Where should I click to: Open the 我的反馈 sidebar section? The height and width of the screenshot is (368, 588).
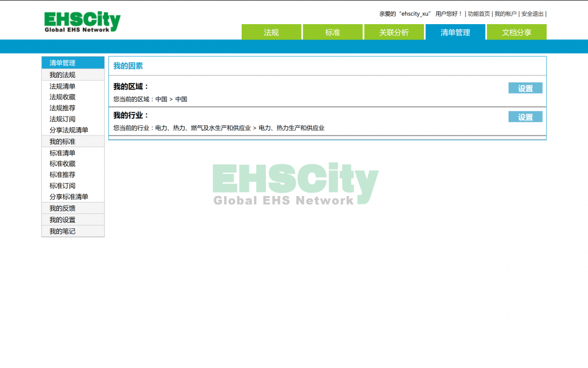(73, 208)
